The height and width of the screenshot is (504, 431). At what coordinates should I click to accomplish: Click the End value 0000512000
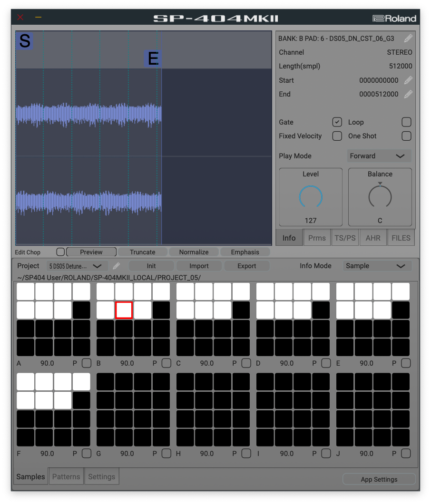379,94
